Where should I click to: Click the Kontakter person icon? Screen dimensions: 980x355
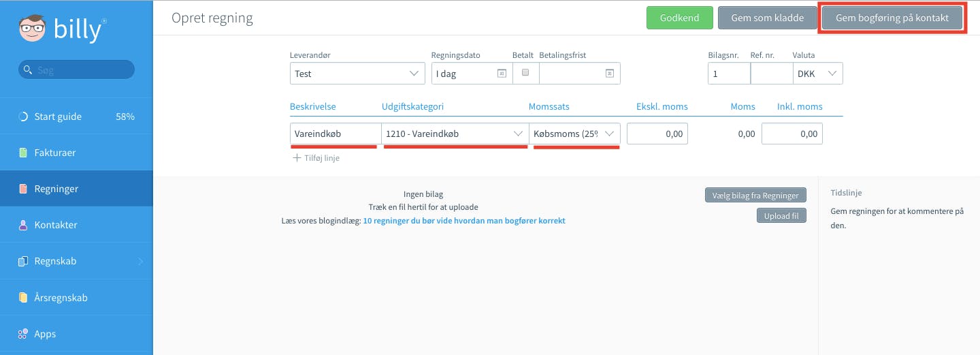[x=23, y=225]
